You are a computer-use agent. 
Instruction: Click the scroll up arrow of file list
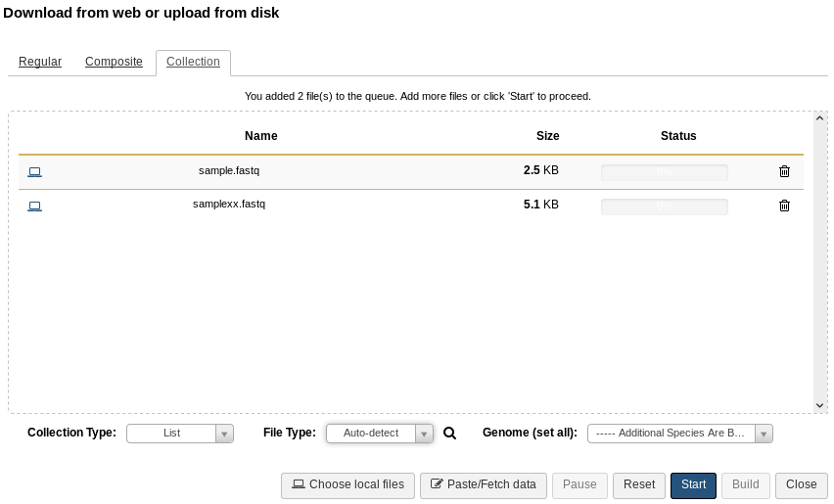(819, 118)
